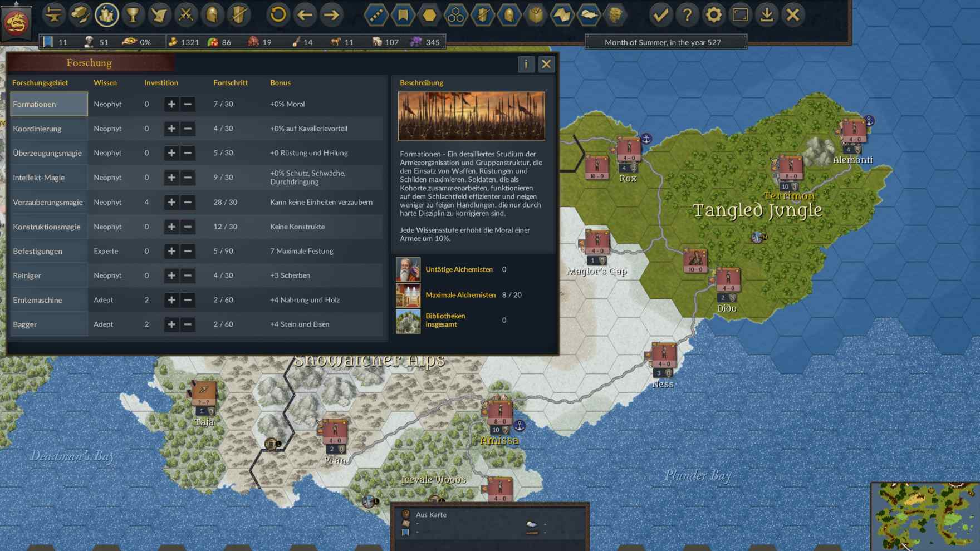Screen dimensions: 980x551
Task: Select the Reiniger research field
Action: point(49,275)
